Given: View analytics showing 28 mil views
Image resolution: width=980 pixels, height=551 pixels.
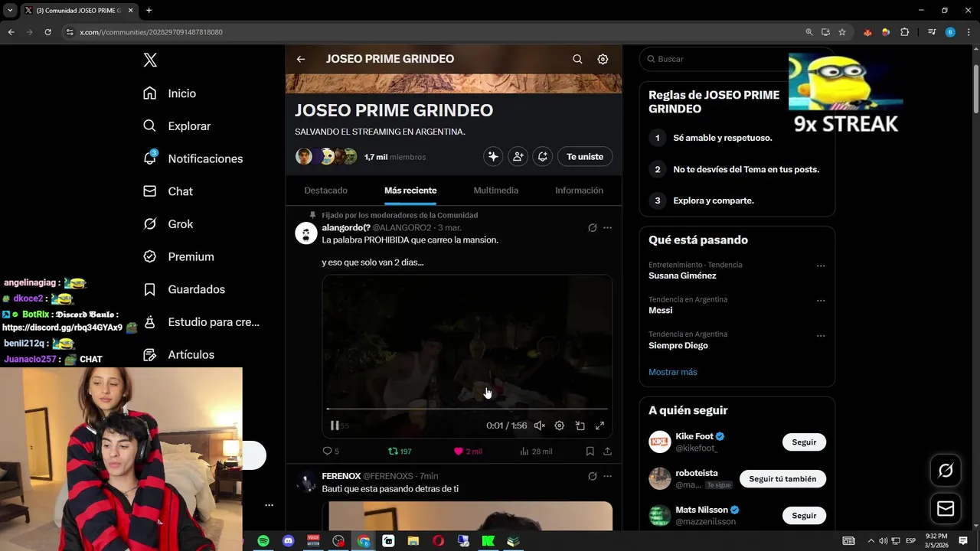Looking at the screenshot, I should (x=536, y=452).
